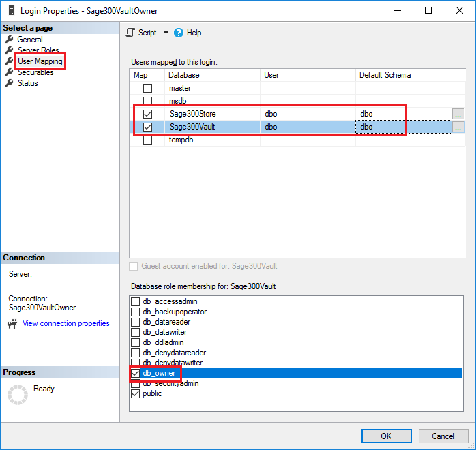Viewport: 476px width, 450px height.
Task: Enable the db_ddladmin role checkbox
Action: 135,342
